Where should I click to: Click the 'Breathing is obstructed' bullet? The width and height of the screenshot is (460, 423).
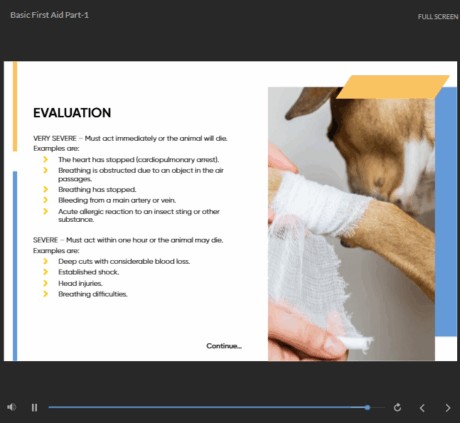pos(141,174)
